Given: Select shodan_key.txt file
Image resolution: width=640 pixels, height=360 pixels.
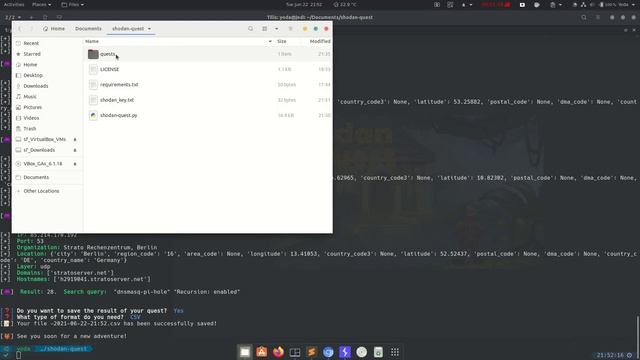Looking at the screenshot, I should [208, 100].
